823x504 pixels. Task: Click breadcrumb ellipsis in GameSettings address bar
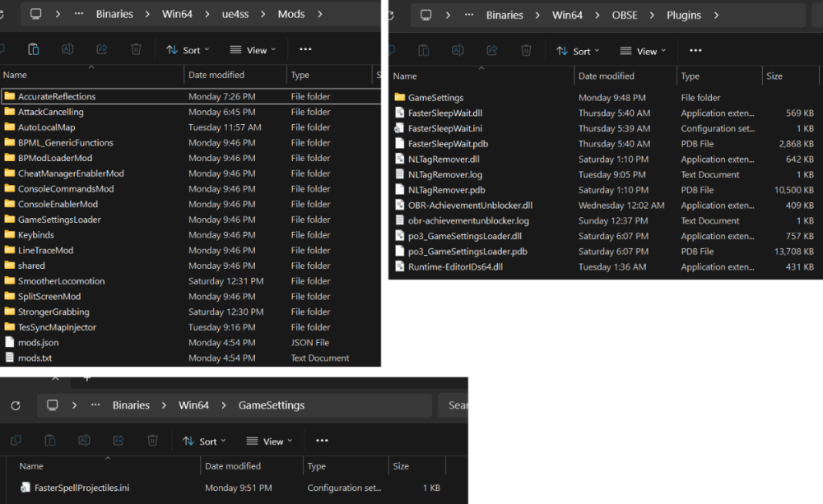coord(95,405)
